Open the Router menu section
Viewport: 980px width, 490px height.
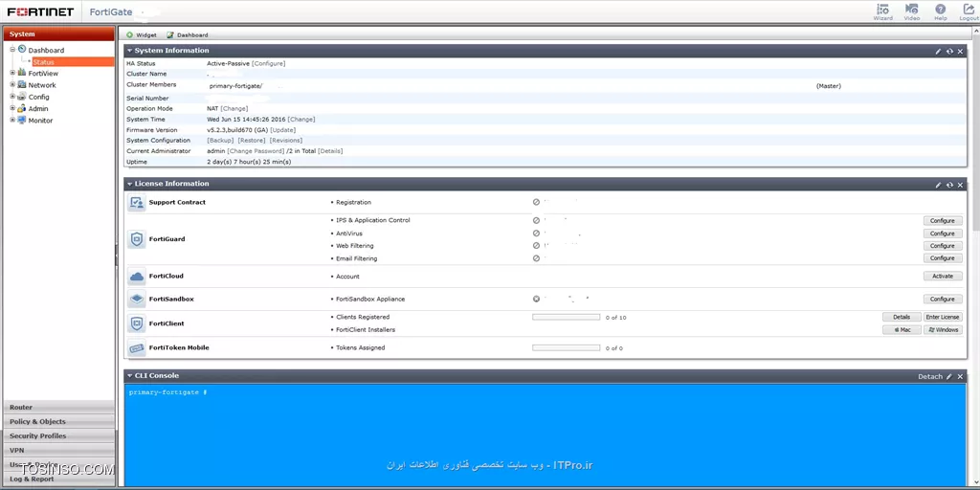[x=59, y=408]
